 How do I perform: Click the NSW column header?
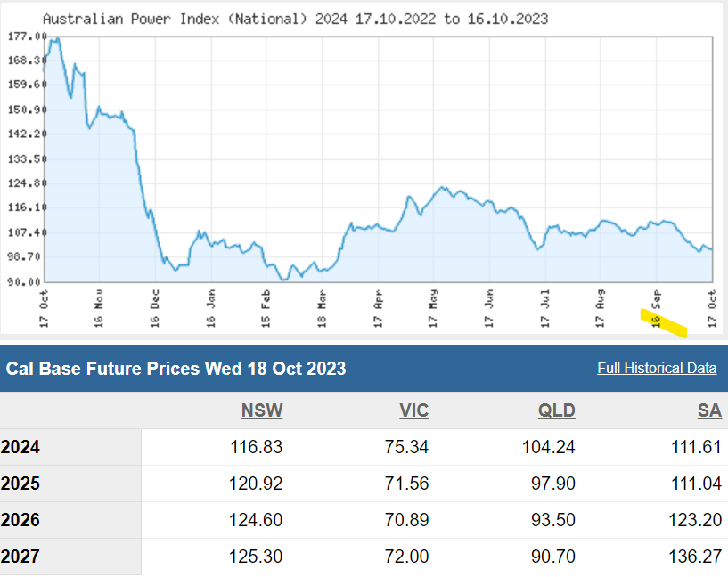(x=262, y=410)
